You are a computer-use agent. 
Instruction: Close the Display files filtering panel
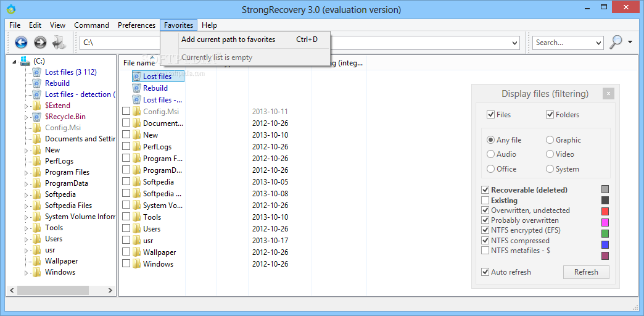click(609, 94)
